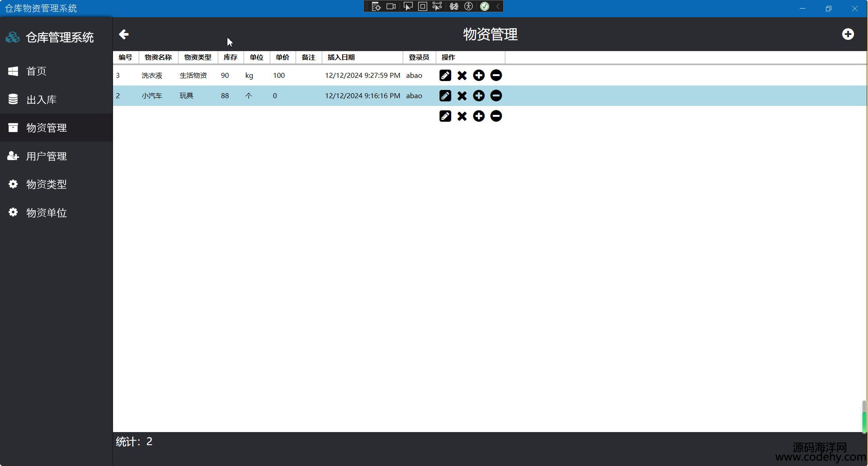This screenshot has width=868, height=466.
Task: Go to 用户管理 in the sidebar
Action: click(x=56, y=156)
